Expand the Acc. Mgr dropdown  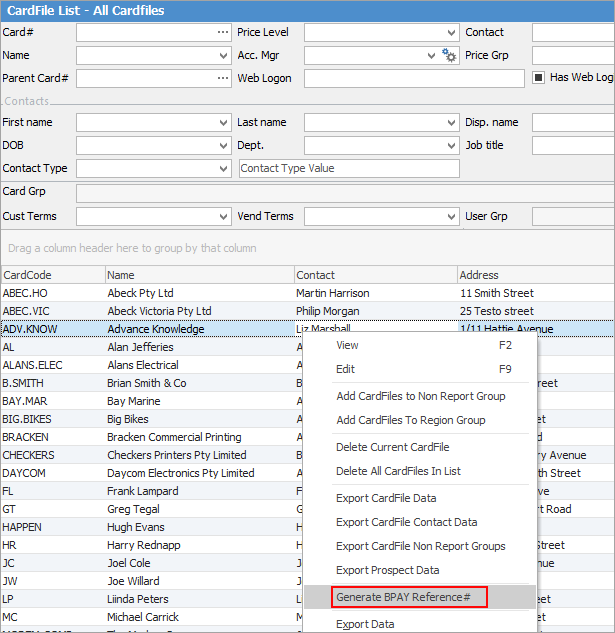(430, 56)
